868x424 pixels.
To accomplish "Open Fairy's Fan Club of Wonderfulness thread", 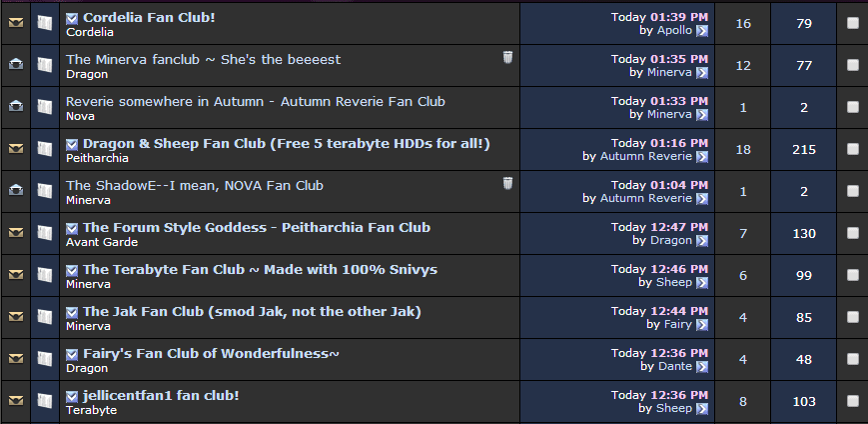I will [x=211, y=354].
